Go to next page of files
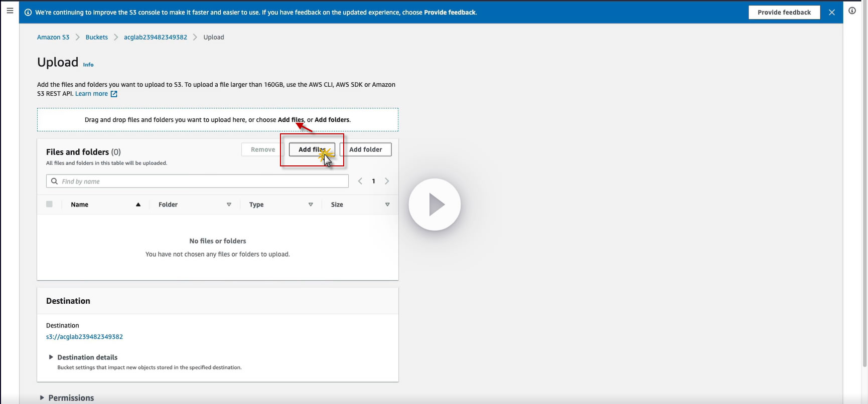The width and height of the screenshot is (868, 404). 387,181
